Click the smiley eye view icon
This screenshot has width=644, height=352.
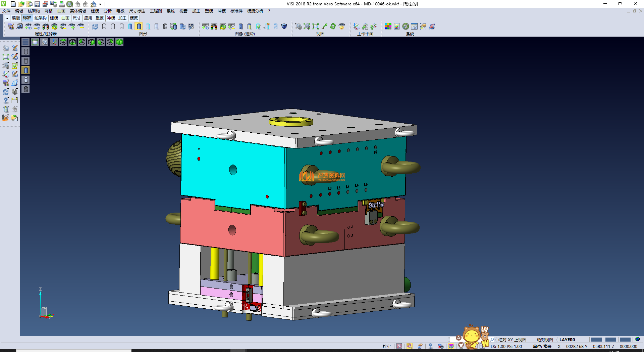tap(342, 26)
